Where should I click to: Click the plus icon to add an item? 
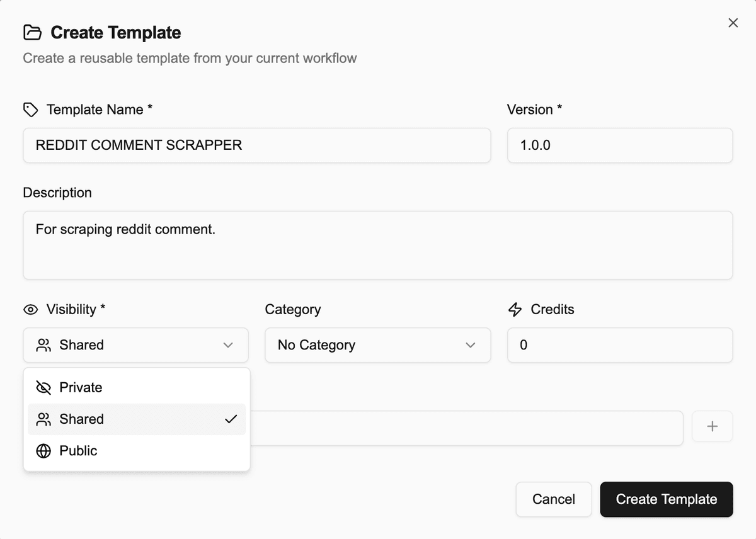pos(712,426)
